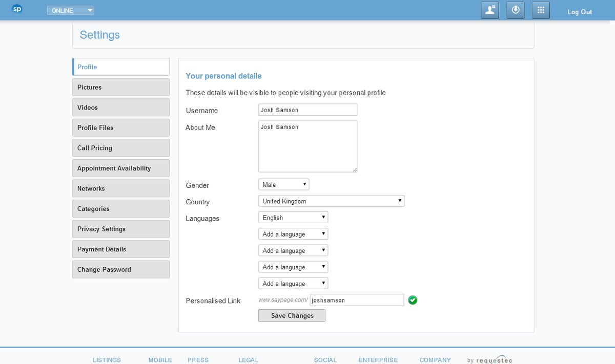Click the Save Changes button
This screenshot has width=615, height=364.
(292, 315)
